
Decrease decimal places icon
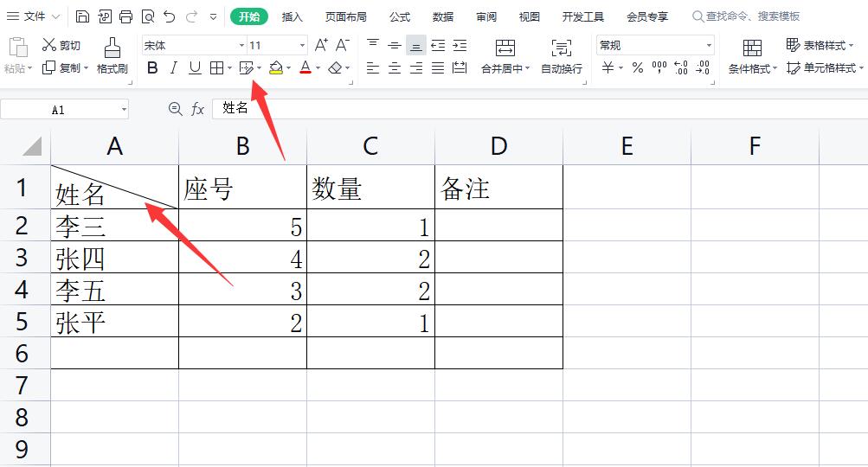click(703, 68)
